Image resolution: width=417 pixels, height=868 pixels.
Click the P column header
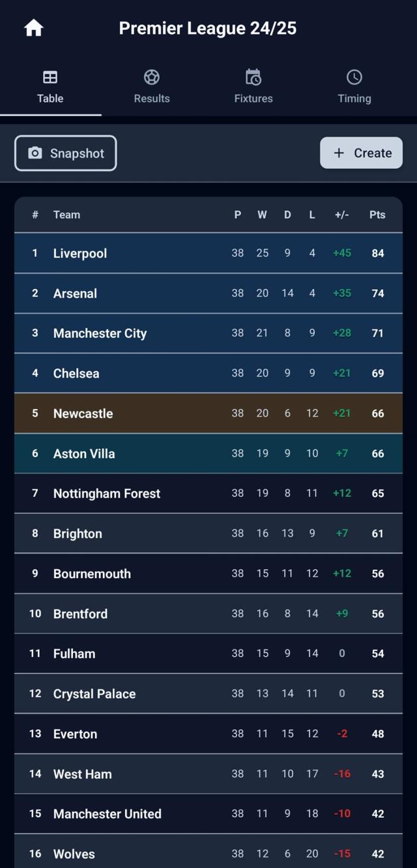tap(237, 214)
